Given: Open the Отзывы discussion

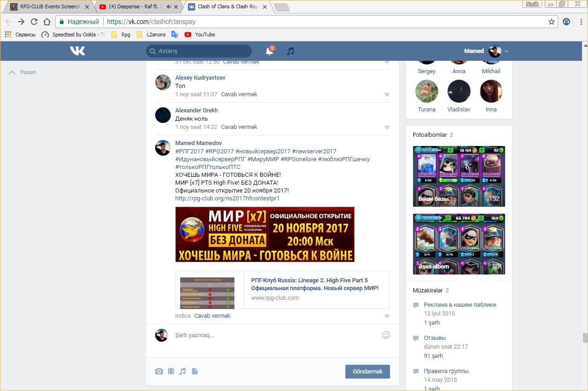Looking at the screenshot, I should tap(435, 338).
